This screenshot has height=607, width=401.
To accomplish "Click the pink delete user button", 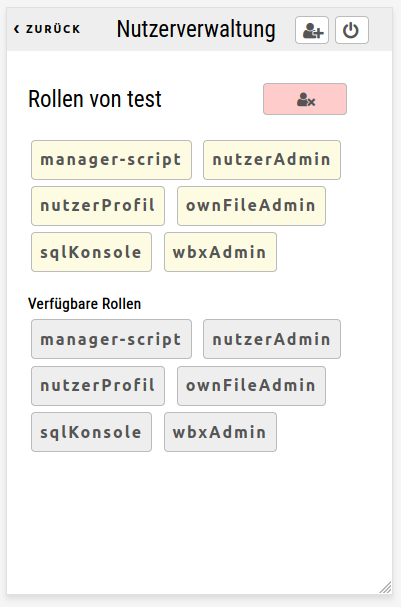I will pos(305,99).
